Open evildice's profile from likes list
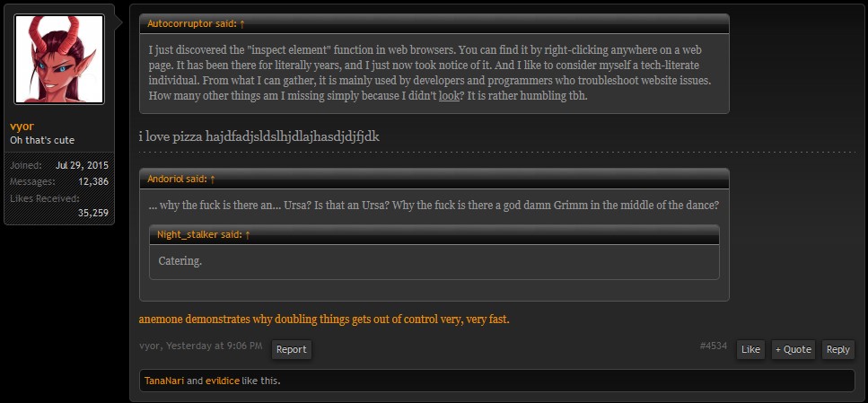 click(x=223, y=381)
